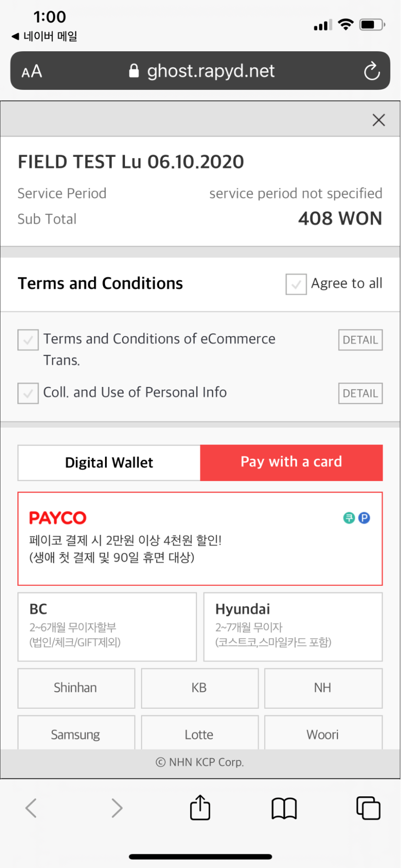The height and width of the screenshot is (868, 401).
Task: Tap the Safari share icon
Action: (x=200, y=808)
